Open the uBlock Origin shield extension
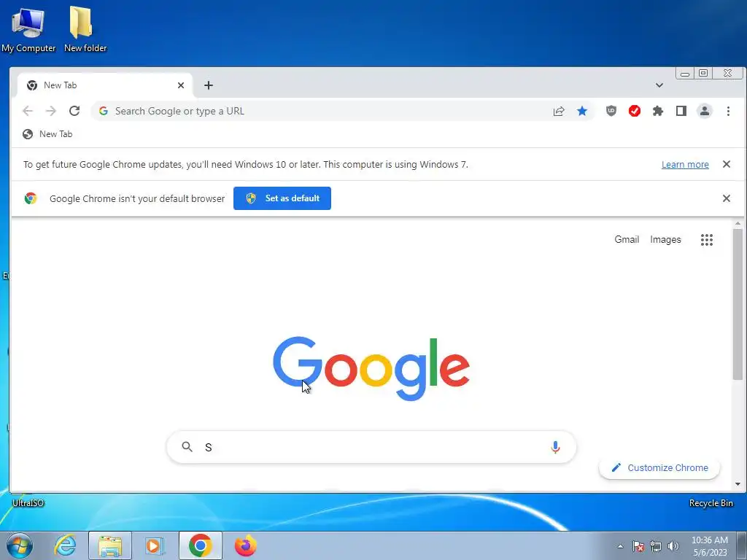Image resolution: width=747 pixels, height=560 pixels. (x=611, y=111)
